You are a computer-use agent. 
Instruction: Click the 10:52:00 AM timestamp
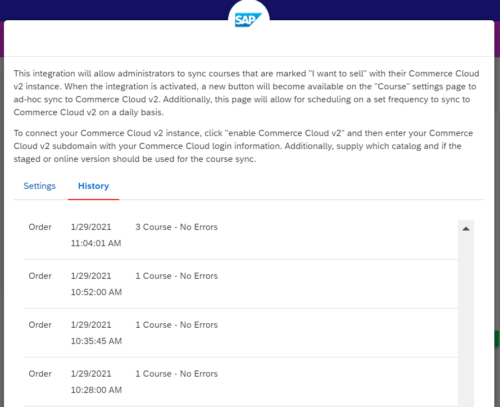pos(96,292)
